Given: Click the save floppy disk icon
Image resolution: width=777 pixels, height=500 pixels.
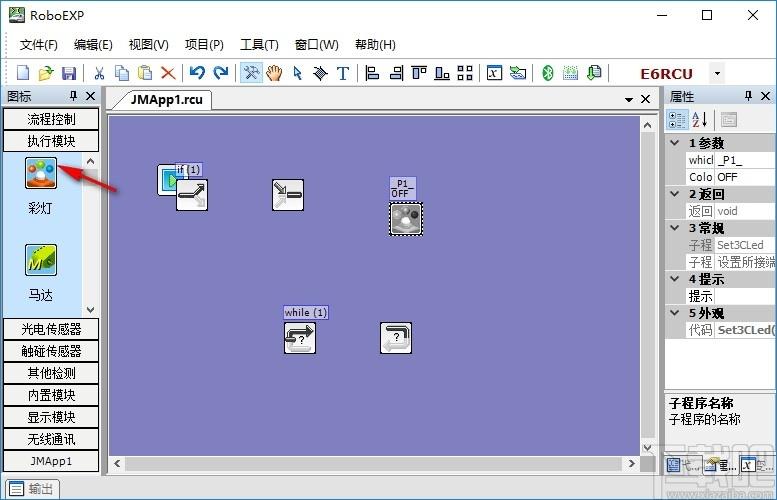Looking at the screenshot, I should point(69,73).
